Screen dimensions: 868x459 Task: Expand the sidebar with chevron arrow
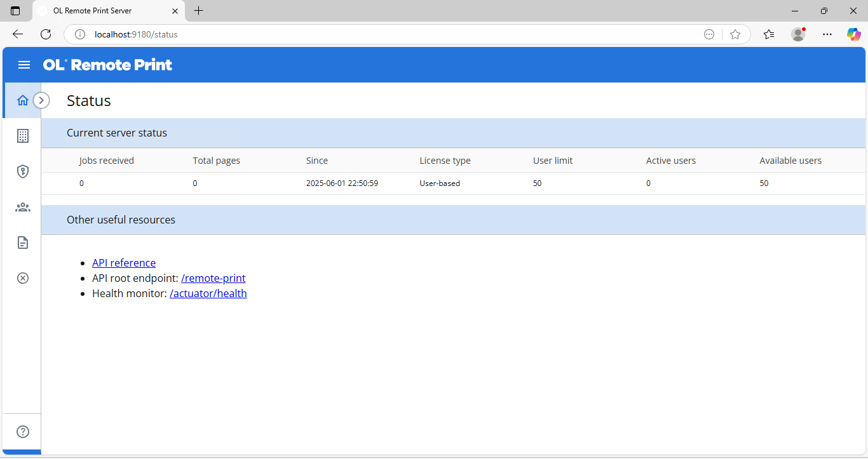41,100
